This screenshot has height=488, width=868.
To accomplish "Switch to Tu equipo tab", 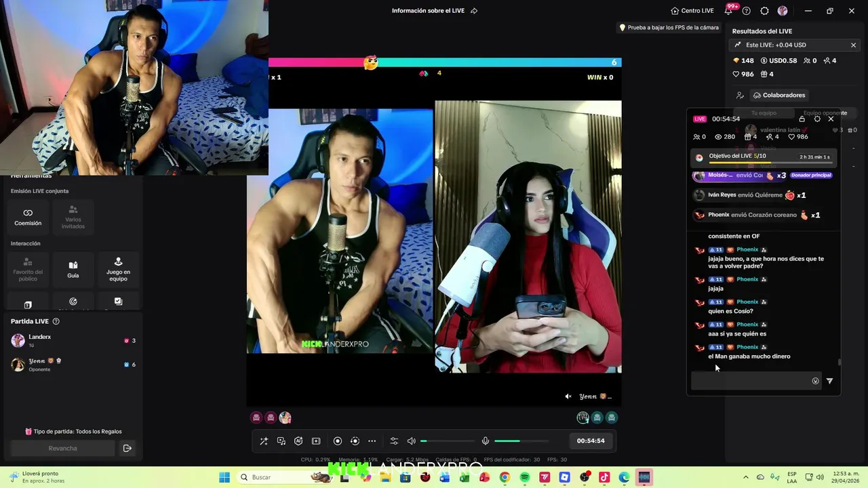I will pyautogui.click(x=763, y=113).
